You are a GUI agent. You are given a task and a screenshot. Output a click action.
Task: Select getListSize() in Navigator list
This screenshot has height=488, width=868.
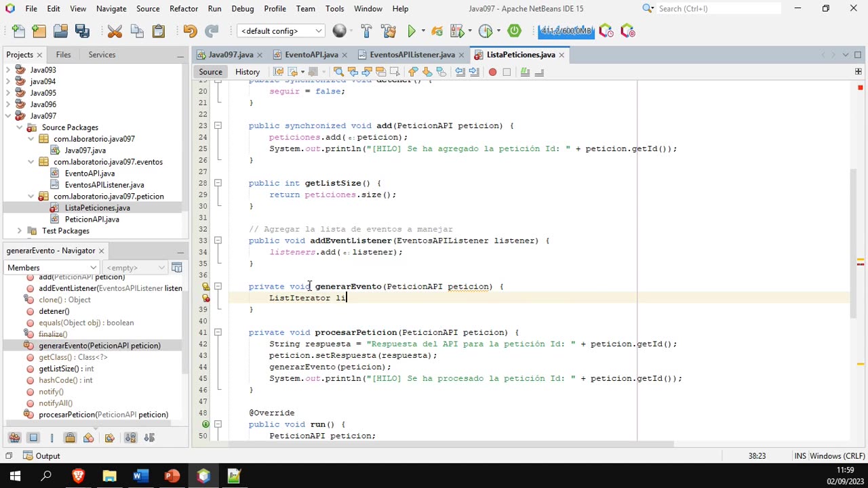tap(66, 369)
